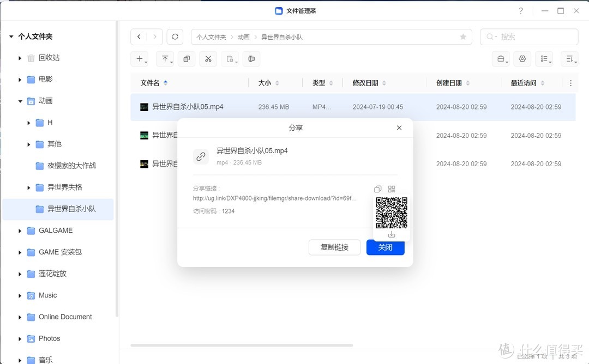
Task: Click the 关闭 button to close share dialog
Action: [x=385, y=247]
